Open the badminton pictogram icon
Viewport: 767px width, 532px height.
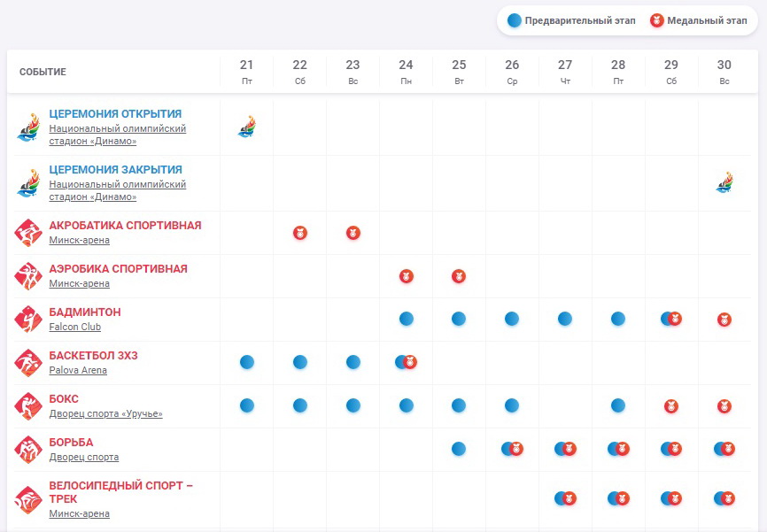(x=28, y=320)
